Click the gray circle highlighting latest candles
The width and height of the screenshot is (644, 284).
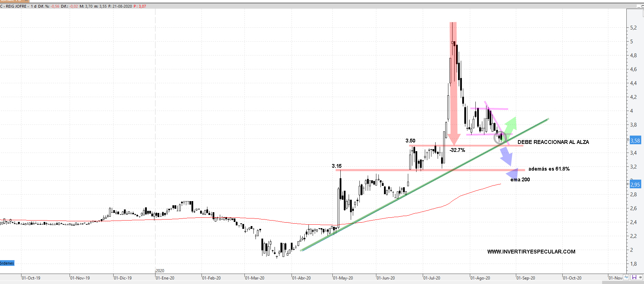pyautogui.click(x=500, y=138)
